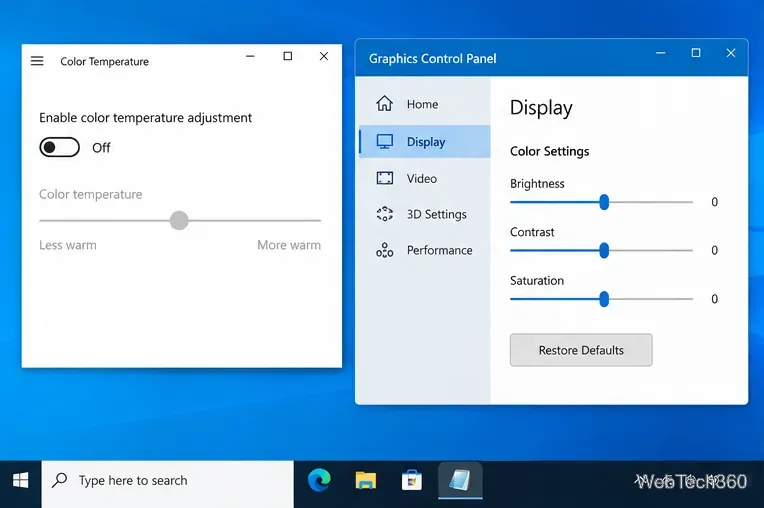764x508 pixels.
Task: Click the Contrast value 0
Action: click(714, 250)
